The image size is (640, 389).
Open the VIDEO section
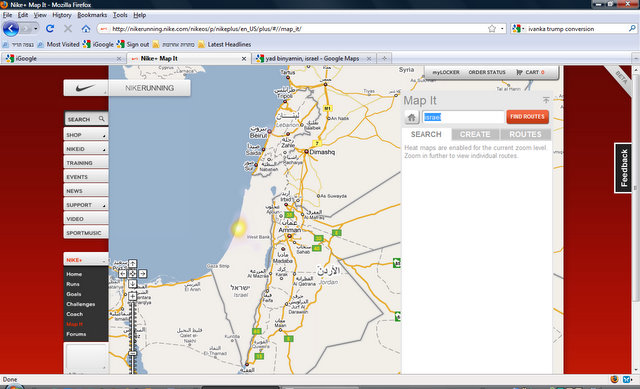86,219
